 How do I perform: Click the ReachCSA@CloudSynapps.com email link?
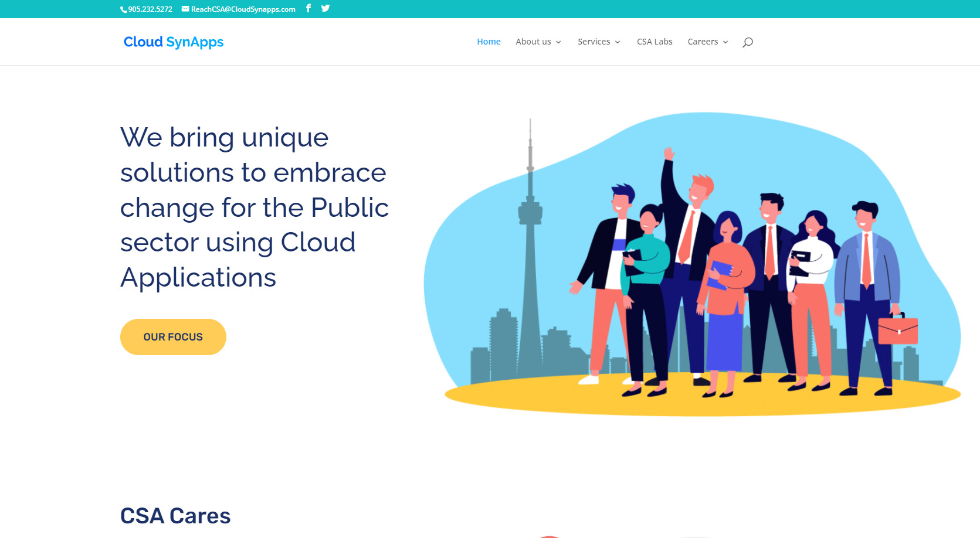(x=243, y=9)
